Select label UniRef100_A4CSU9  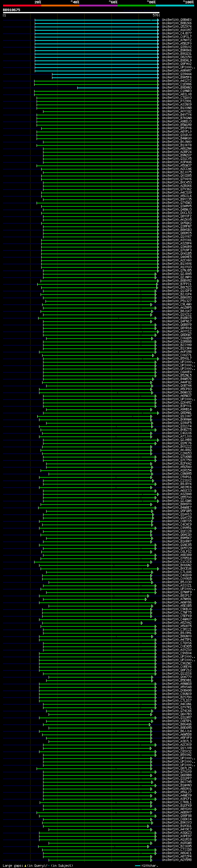[x=177, y=192]
